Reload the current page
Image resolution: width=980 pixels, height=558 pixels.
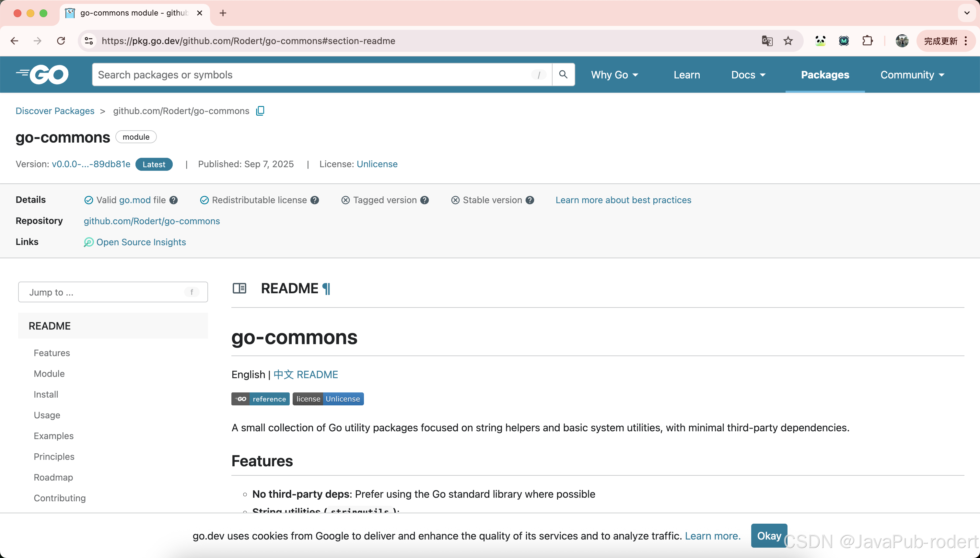61,41
